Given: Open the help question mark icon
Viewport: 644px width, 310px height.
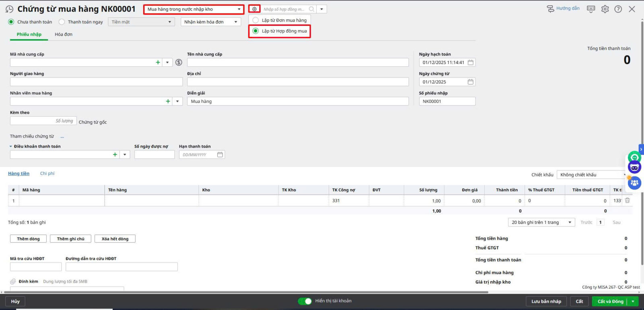Looking at the screenshot, I should pyautogui.click(x=618, y=9).
